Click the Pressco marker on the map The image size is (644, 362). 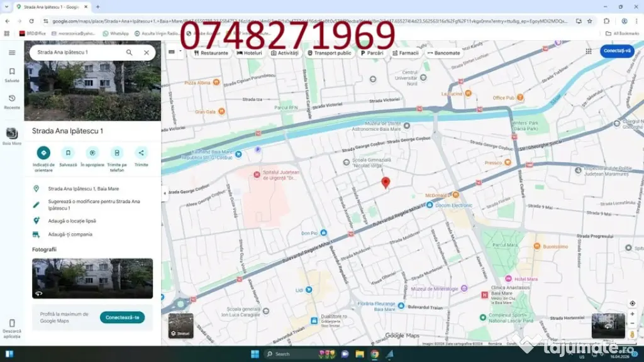(508, 162)
